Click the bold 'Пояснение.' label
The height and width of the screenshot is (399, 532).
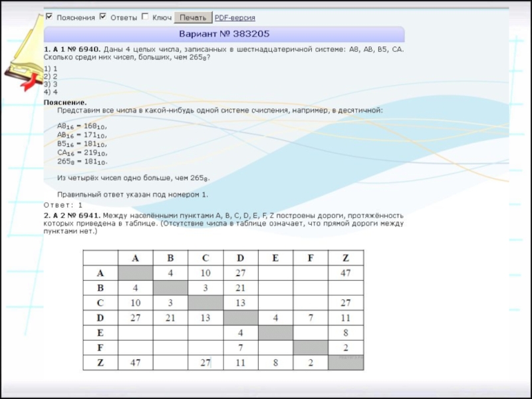(x=65, y=102)
